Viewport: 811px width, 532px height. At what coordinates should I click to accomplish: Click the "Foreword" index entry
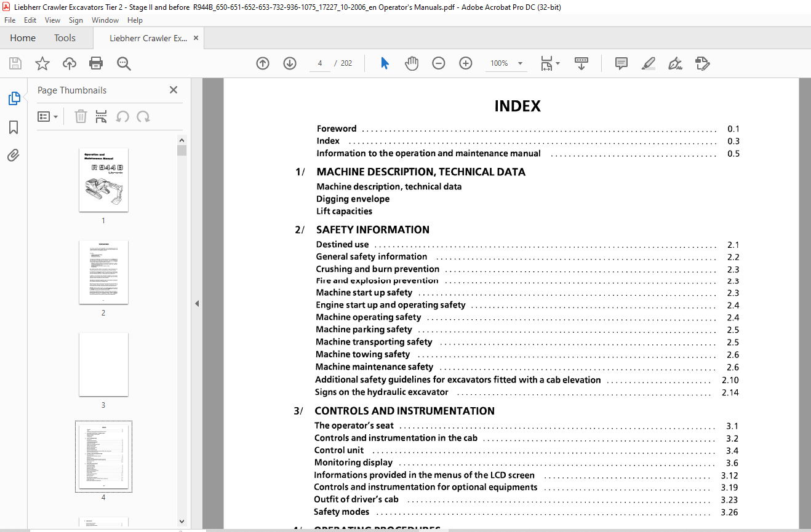pyautogui.click(x=337, y=129)
